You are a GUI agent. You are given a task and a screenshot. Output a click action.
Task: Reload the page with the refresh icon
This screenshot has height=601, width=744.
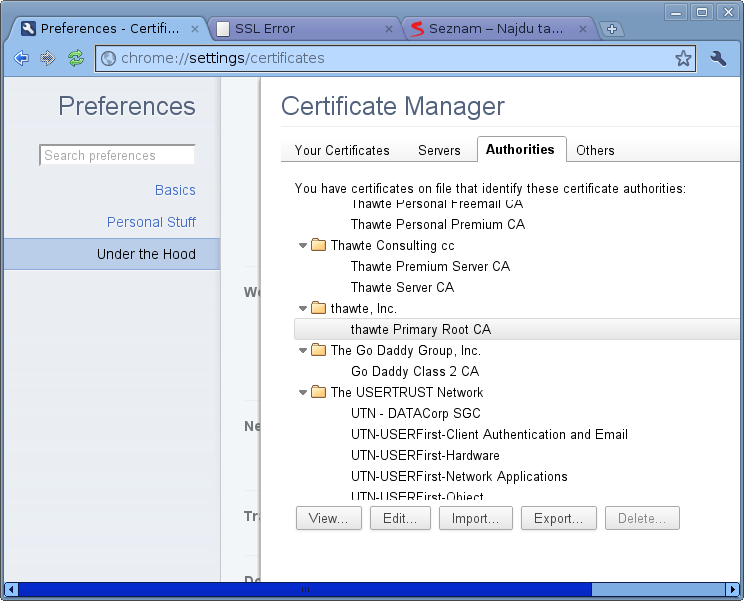(x=76, y=58)
